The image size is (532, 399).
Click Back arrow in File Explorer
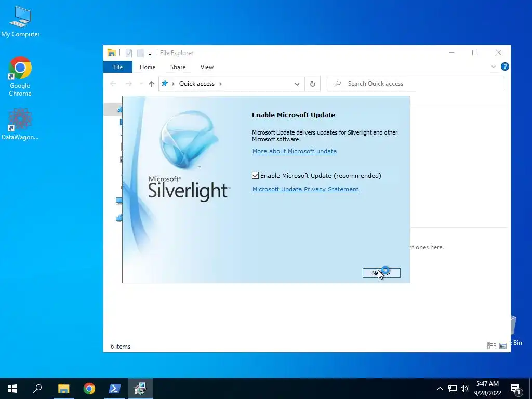113,84
